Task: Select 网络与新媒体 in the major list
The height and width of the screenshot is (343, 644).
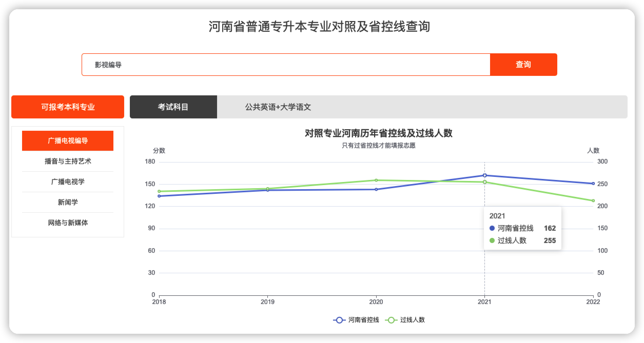Action: (68, 223)
